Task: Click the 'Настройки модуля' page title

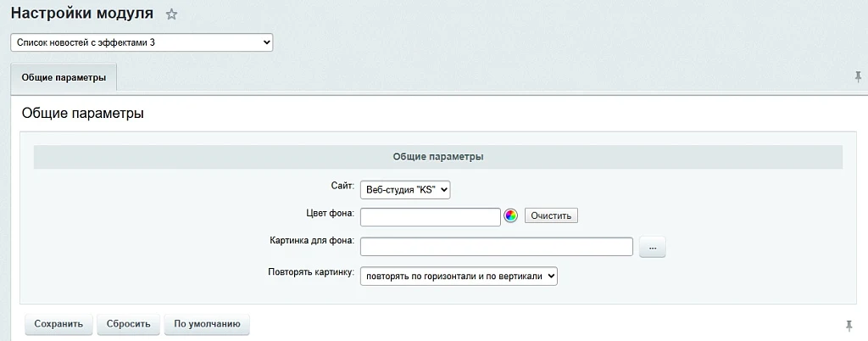Action: click(x=82, y=14)
